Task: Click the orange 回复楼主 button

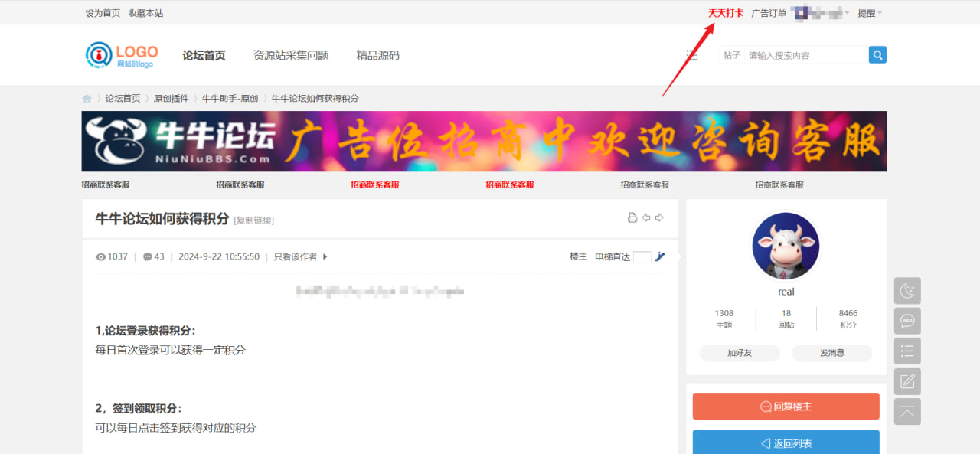Action: pyautogui.click(x=786, y=407)
